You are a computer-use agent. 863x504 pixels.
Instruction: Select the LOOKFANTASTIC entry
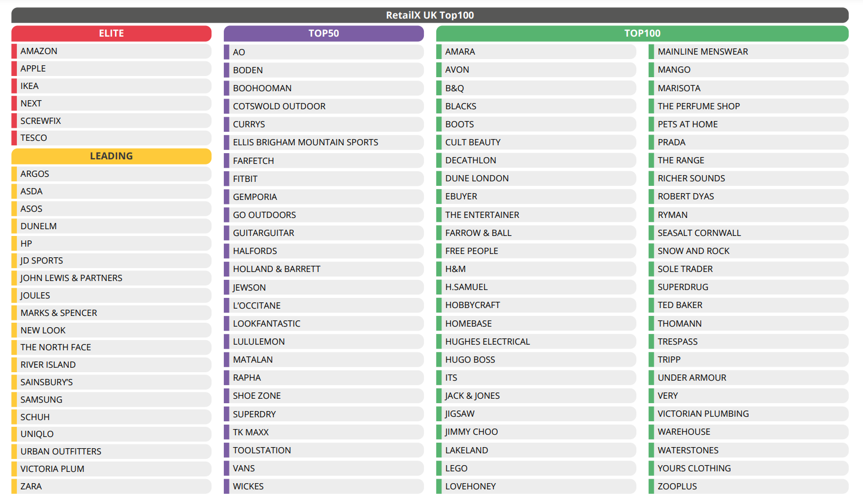click(x=267, y=324)
